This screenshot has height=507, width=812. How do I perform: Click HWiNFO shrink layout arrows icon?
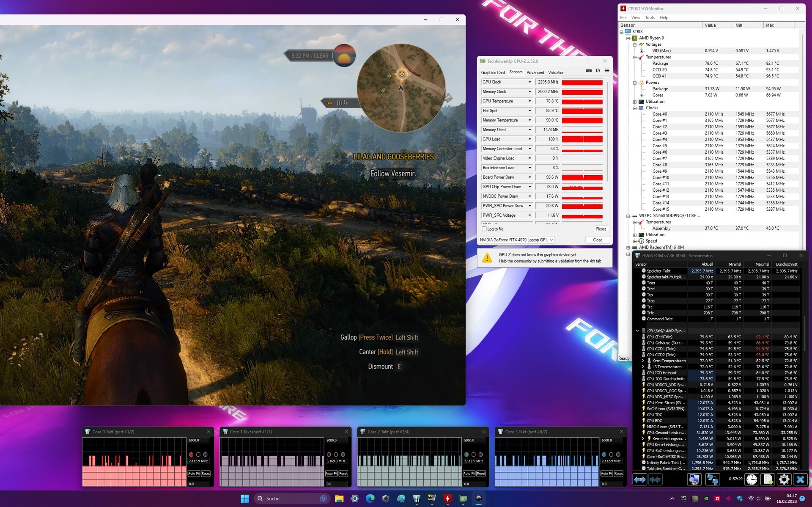[x=655, y=479]
